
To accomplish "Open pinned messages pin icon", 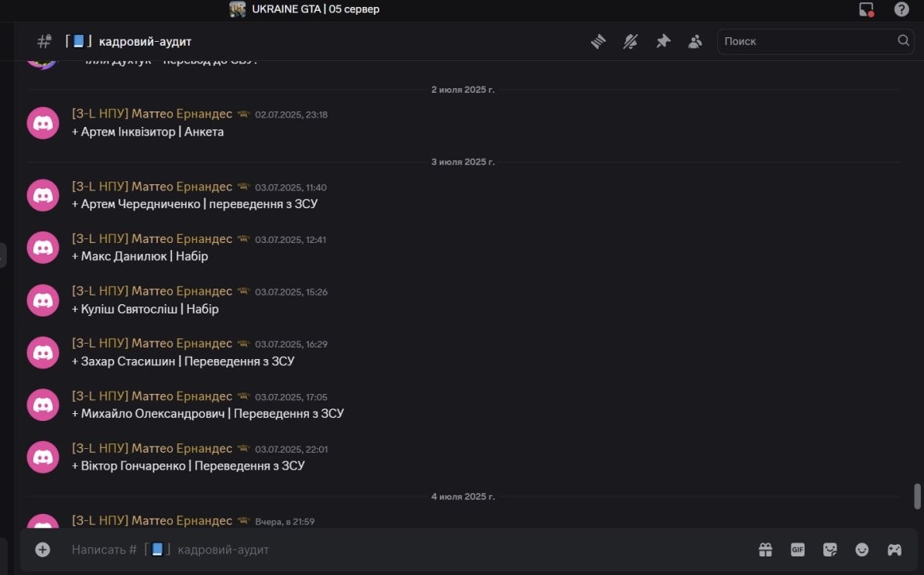I will pos(663,41).
